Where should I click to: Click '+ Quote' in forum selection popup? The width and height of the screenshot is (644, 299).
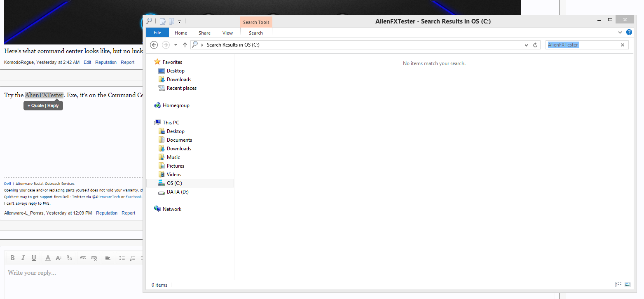pos(35,106)
